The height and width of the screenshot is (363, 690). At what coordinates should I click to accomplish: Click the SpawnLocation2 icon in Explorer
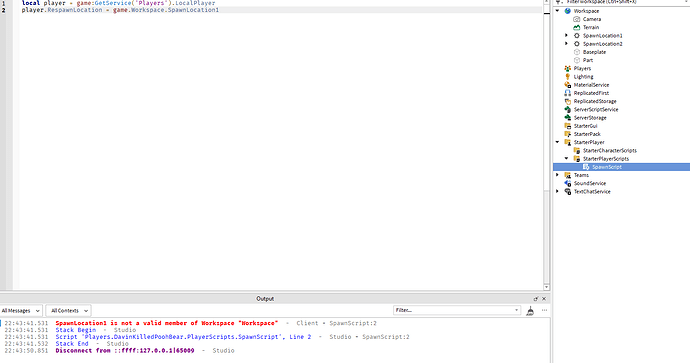click(x=577, y=44)
